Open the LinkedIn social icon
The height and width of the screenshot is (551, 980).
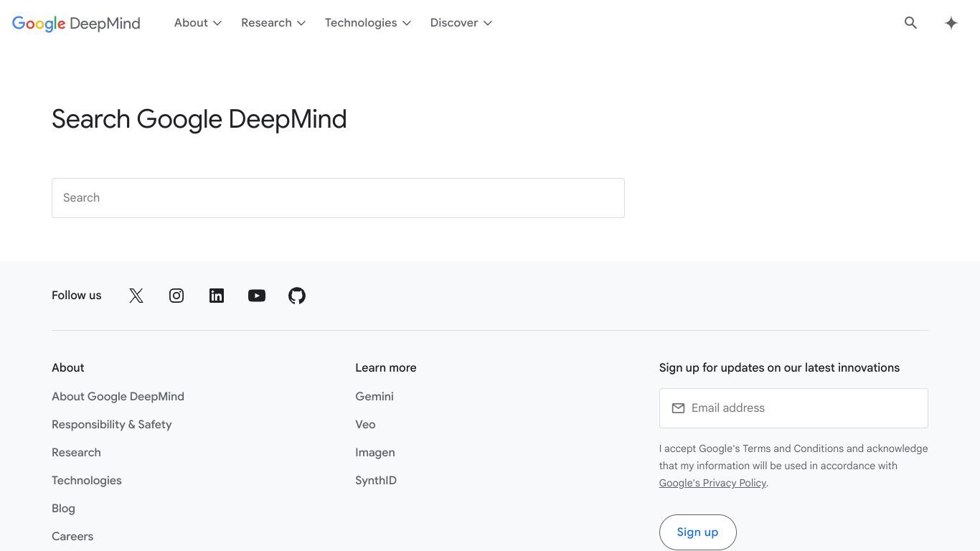tap(217, 296)
